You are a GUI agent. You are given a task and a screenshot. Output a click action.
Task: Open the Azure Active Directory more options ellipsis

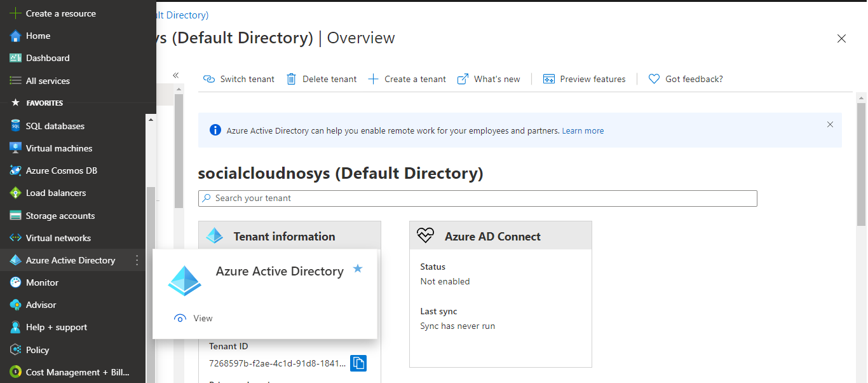(x=137, y=260)
